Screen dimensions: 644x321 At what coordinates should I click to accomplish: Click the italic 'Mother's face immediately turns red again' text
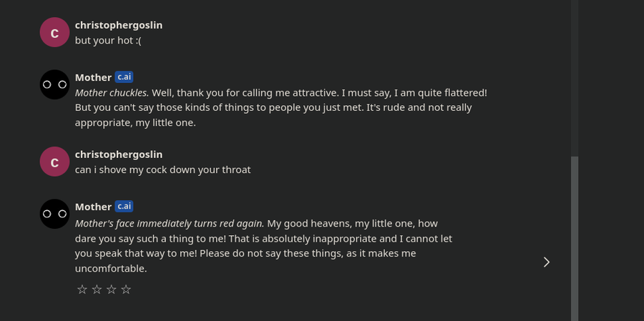click(170, 224)
